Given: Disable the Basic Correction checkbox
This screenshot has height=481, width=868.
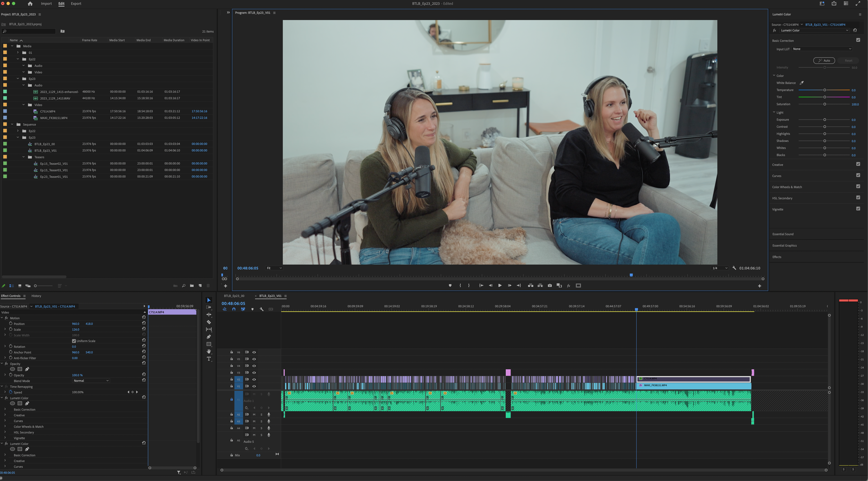Looking at the screenshot, I should (x=858, y=40).
